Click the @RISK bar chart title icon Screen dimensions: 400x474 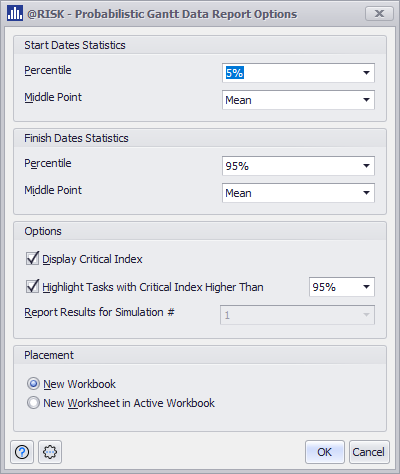pyautogui.click(x=15, y=14)
